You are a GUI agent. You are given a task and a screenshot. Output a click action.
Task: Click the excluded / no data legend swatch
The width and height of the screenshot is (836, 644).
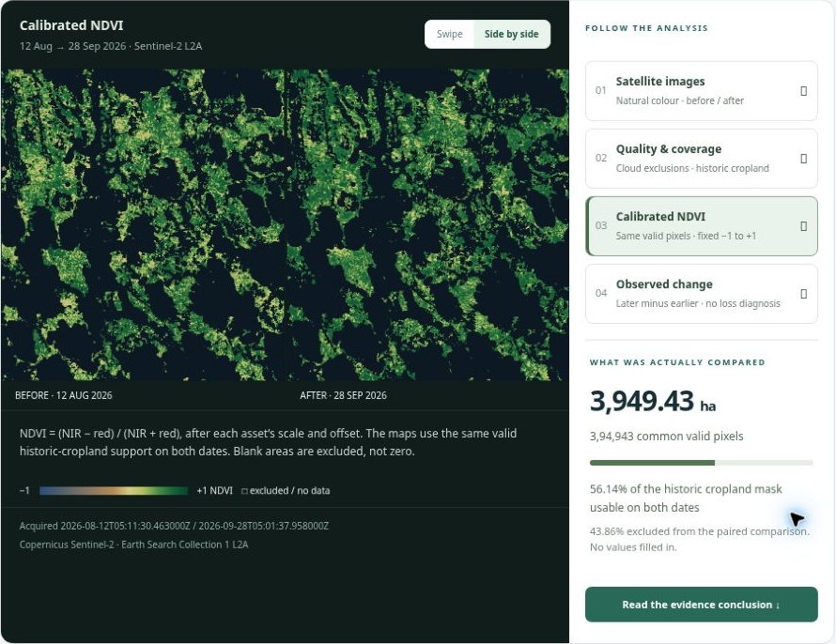(244, 491)
